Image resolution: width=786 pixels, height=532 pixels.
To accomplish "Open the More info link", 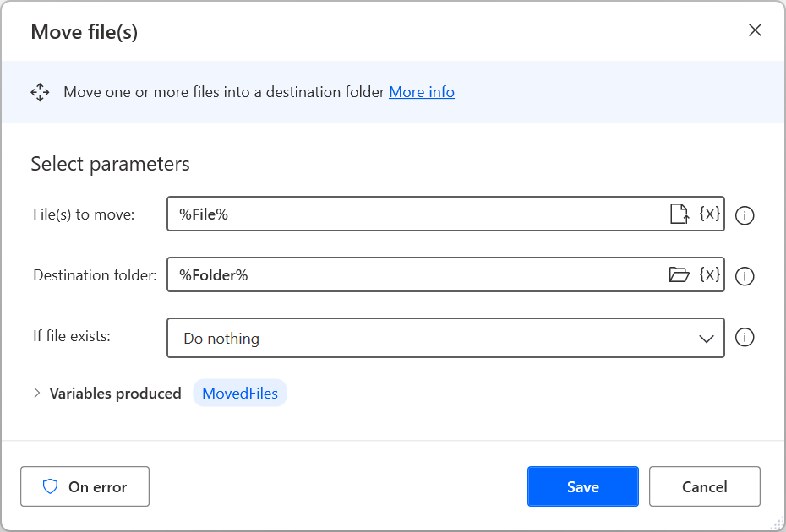I will point(422,91).
